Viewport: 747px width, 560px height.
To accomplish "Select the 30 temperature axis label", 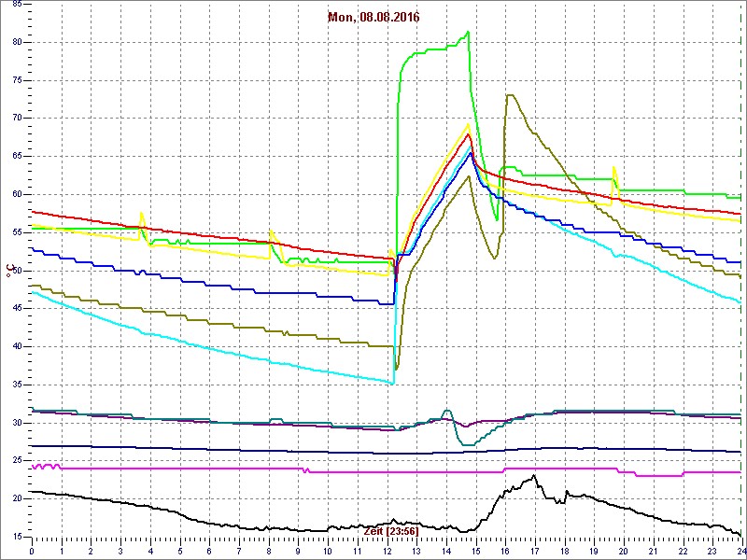I will 16,423.
